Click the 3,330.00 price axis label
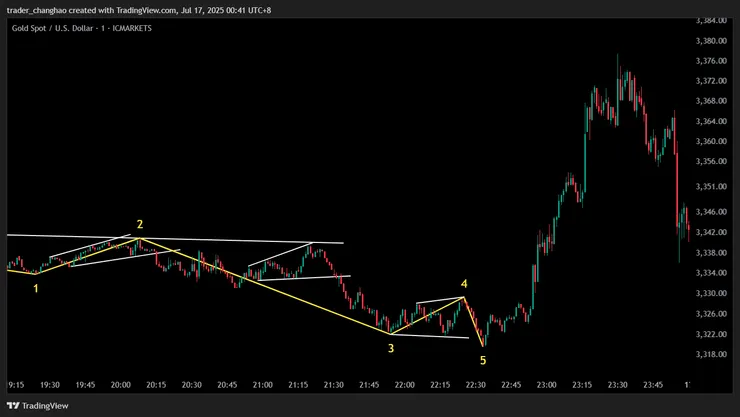Screen dimensions: 740x417 point(711,293)
